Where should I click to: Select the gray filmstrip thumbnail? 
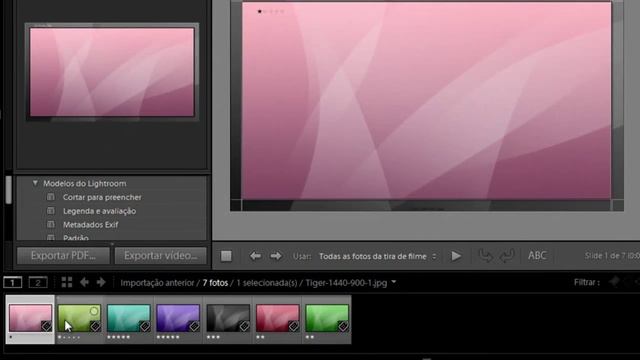tap(228, 318)
